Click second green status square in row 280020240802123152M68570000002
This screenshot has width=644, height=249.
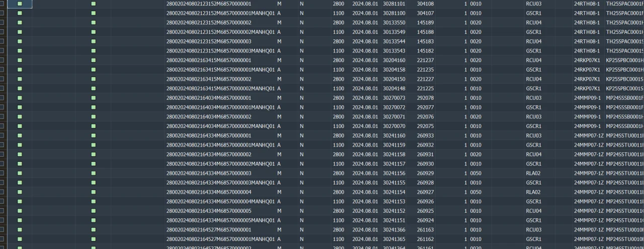(93, 23)
